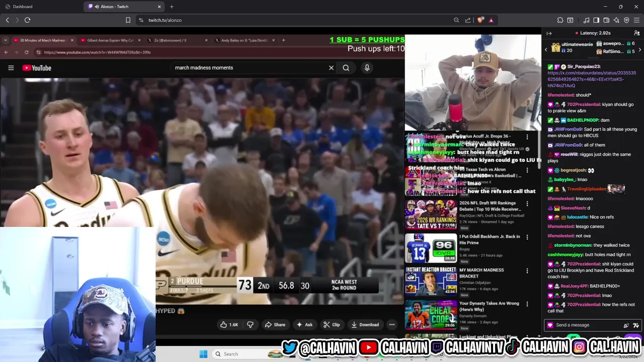Like the video with 1.6K likes
The image size is (644, 362).
[x=229, y=325]
